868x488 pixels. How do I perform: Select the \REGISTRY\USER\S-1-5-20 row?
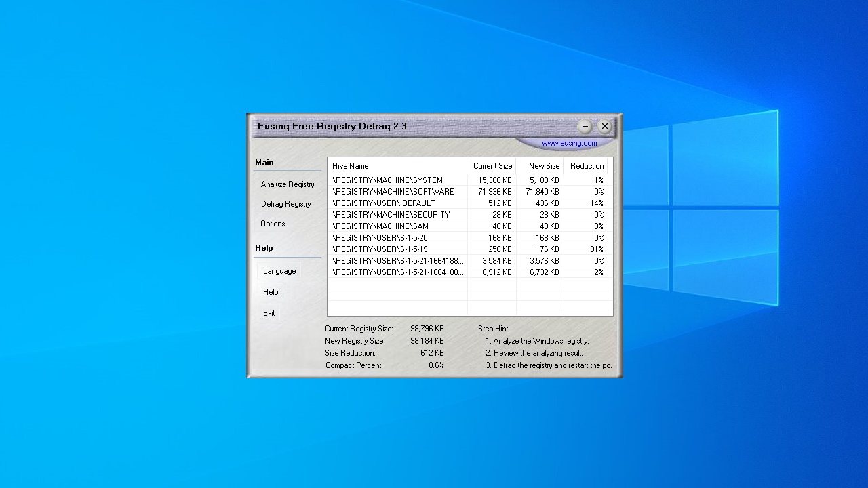(468, 238)
